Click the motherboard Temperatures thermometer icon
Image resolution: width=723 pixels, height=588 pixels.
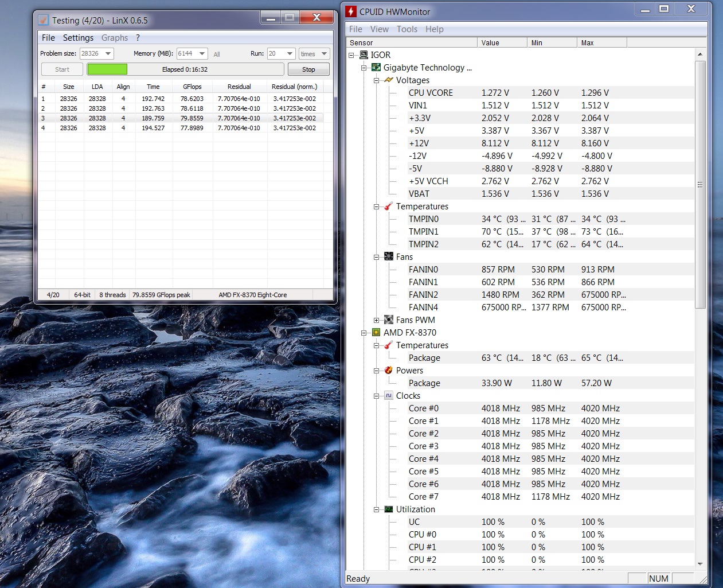(389, 207)
